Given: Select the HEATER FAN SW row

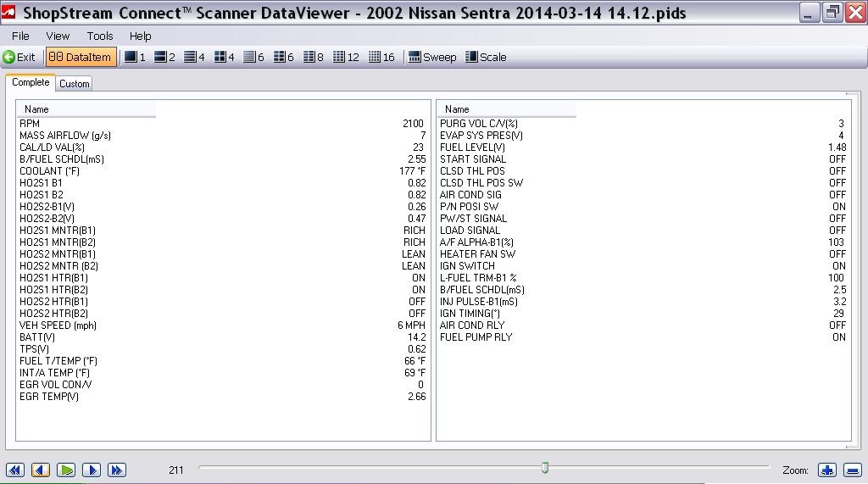Looking at the screenshot, I should coord(643,254).
